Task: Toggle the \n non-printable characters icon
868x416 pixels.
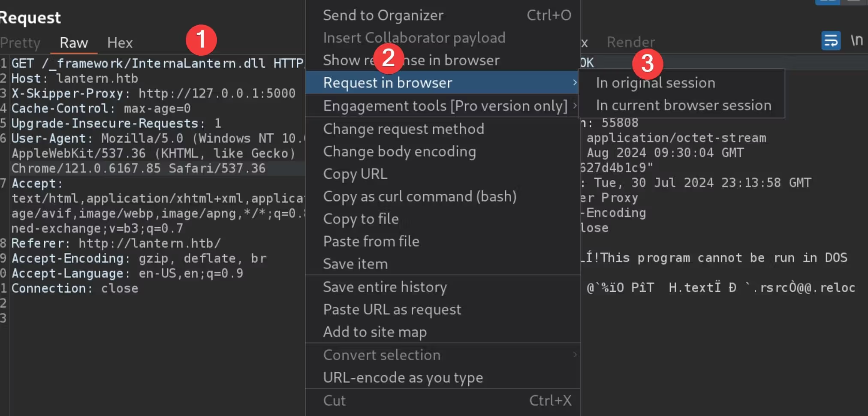Action: (857, 40)
